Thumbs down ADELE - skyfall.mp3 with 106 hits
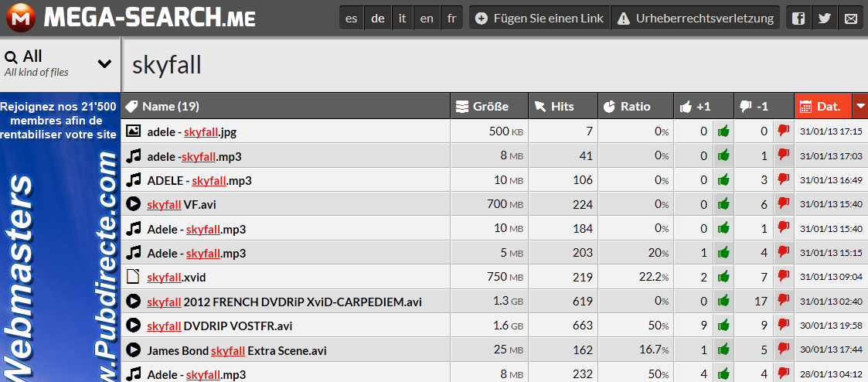The image size is (868, 382). (783, 180)
